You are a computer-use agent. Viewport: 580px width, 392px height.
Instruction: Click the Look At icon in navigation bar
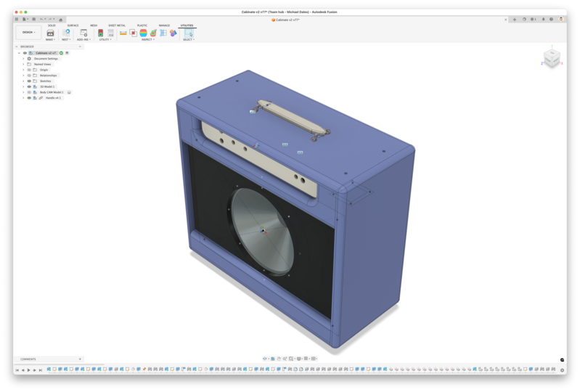[273, 359]
